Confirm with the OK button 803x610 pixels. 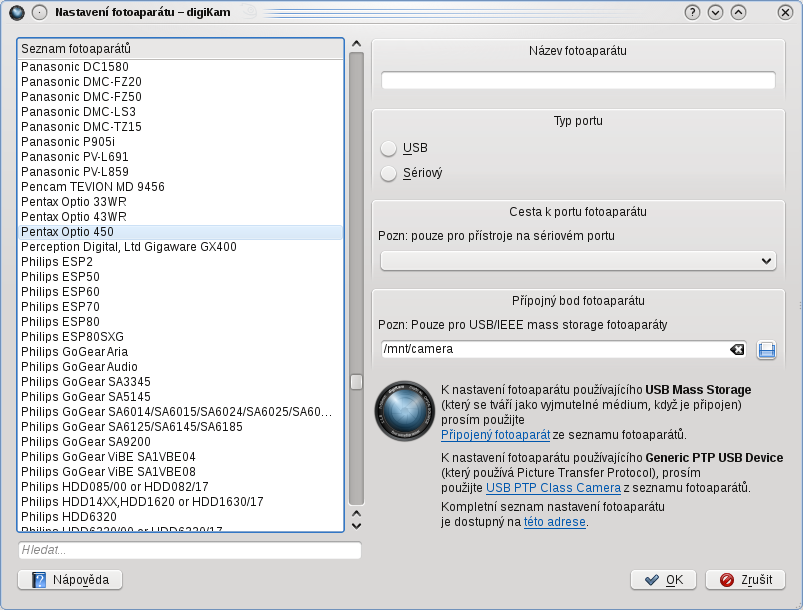(663, 579)
